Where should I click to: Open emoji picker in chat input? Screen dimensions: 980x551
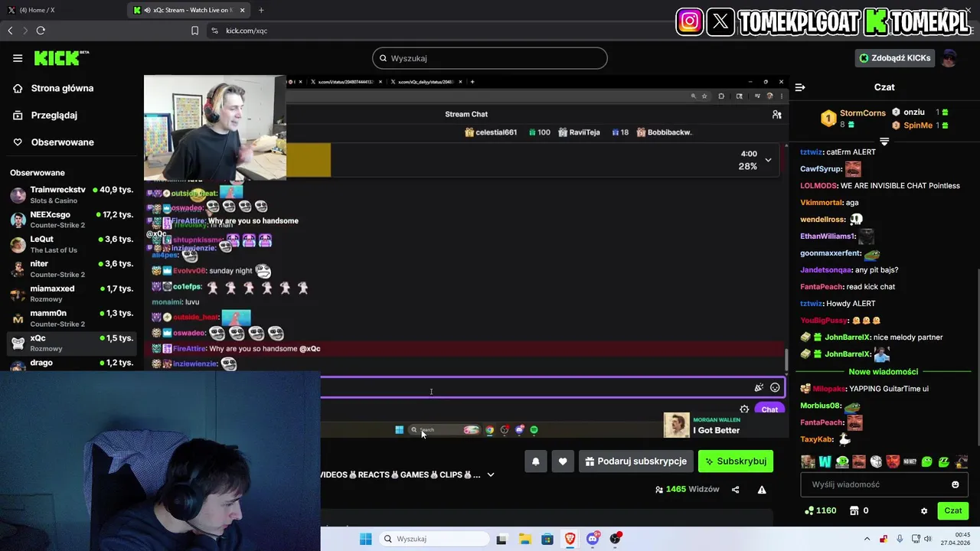coord(955,484)
